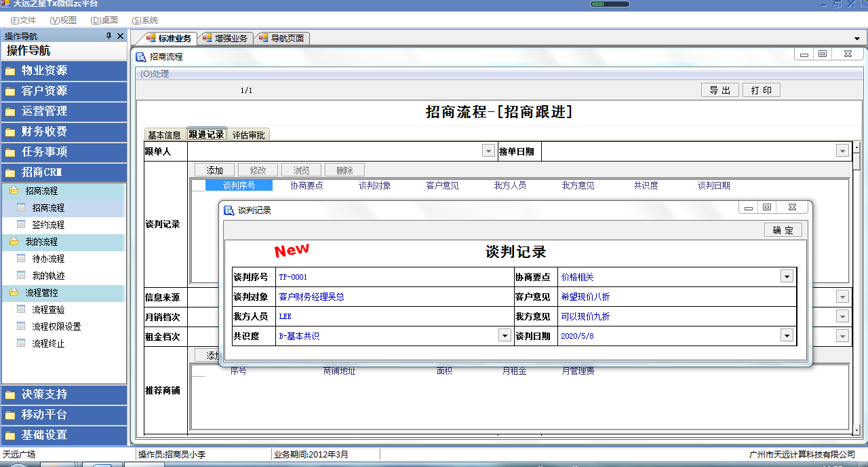Select 招商流程 item under the folder

click(x=48, y=208)
